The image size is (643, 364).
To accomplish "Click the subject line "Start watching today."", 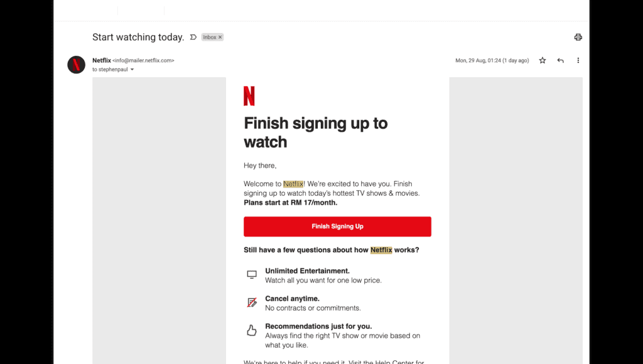I will [138, 37].
